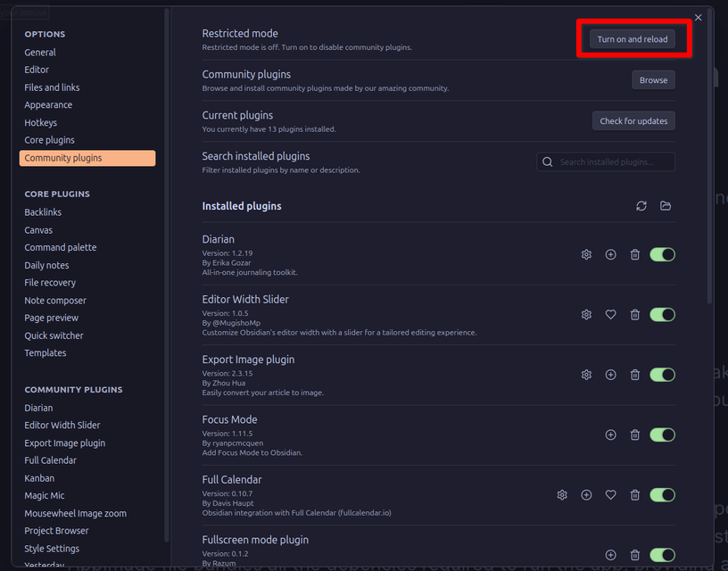Disable the Diarian plugin toggle

662,254
